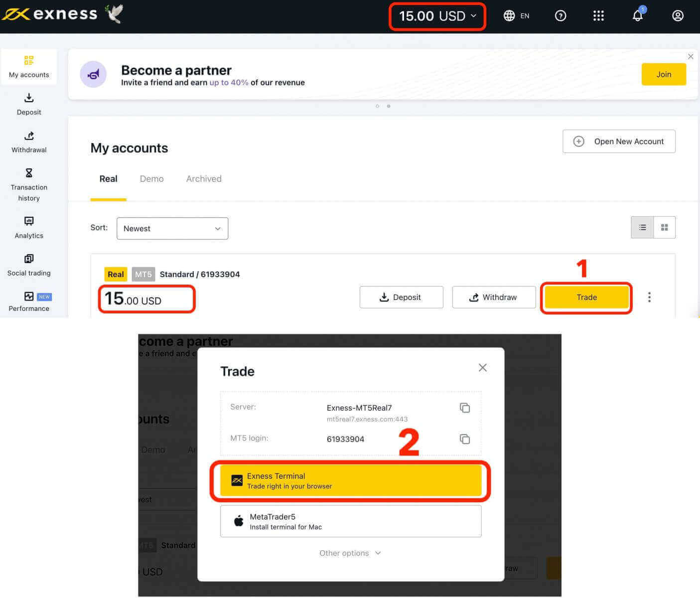Switch to the Demo accounts tab
This screenshot has width=700, height=598.
[x=151, y=179]
